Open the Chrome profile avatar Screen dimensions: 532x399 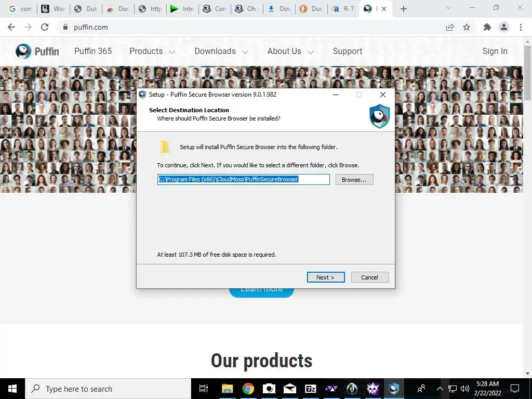click(504, 27)
